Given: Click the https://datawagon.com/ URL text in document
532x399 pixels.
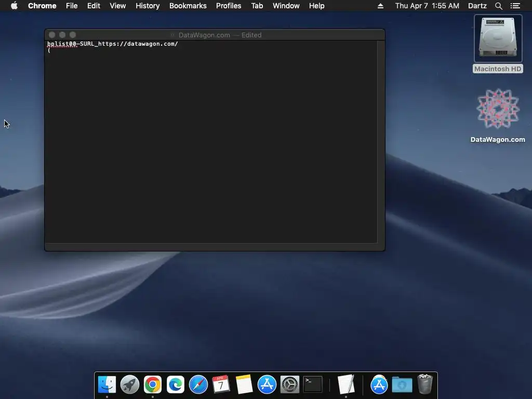Looking at the screenshot, I should [x=138, y=44].
